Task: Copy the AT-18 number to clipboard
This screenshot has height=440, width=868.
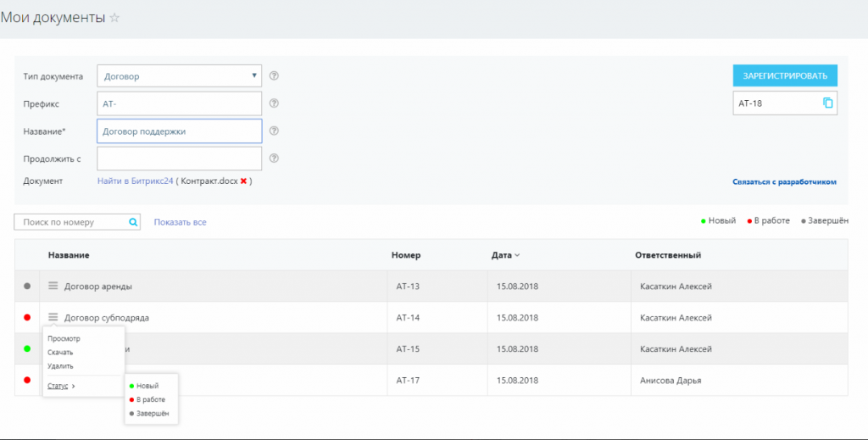Action: [827, 103]
